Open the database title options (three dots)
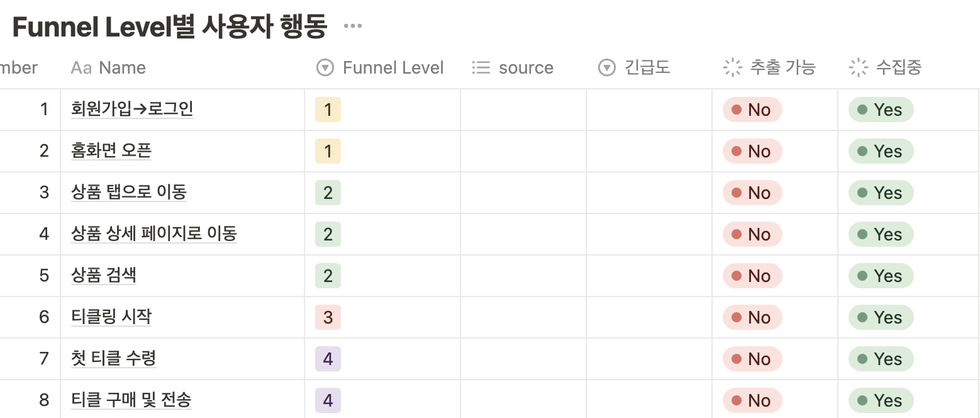 (353, 26)
